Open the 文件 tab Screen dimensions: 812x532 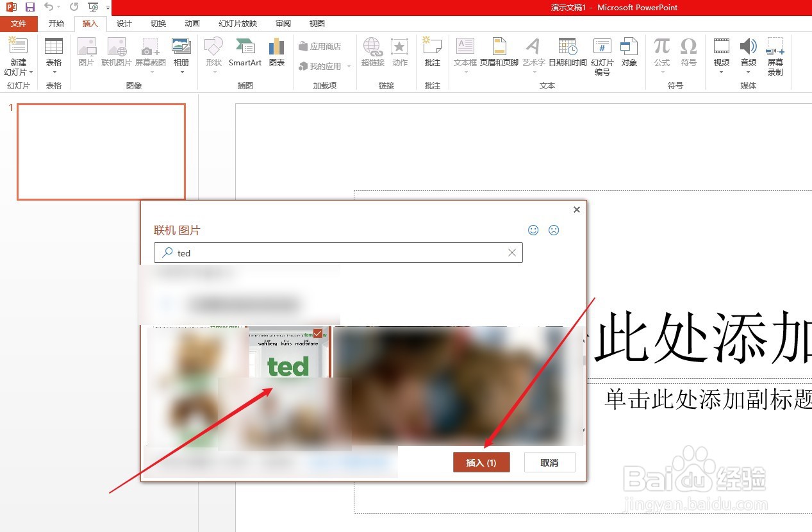point(19,24)
